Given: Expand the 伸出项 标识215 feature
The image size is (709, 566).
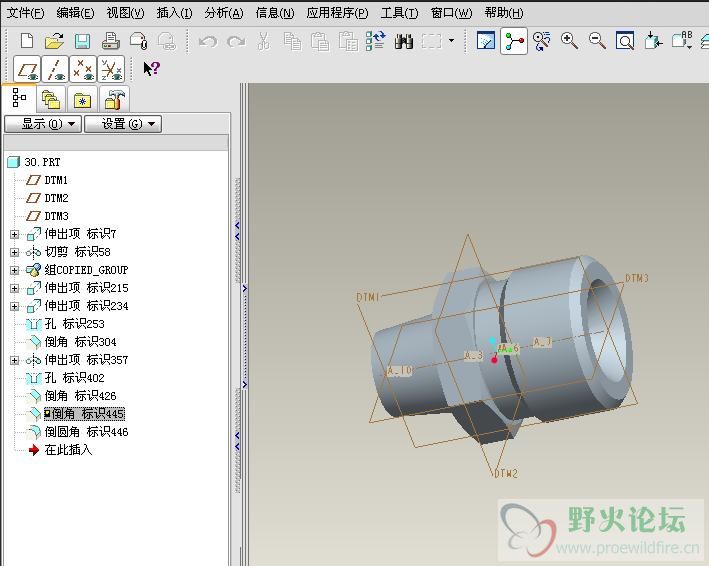Looking at the screenshot, I should (x=14, y=288).
